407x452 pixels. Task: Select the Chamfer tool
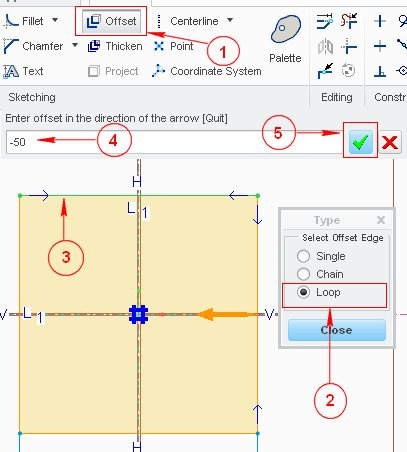click(x=33, y=46)
